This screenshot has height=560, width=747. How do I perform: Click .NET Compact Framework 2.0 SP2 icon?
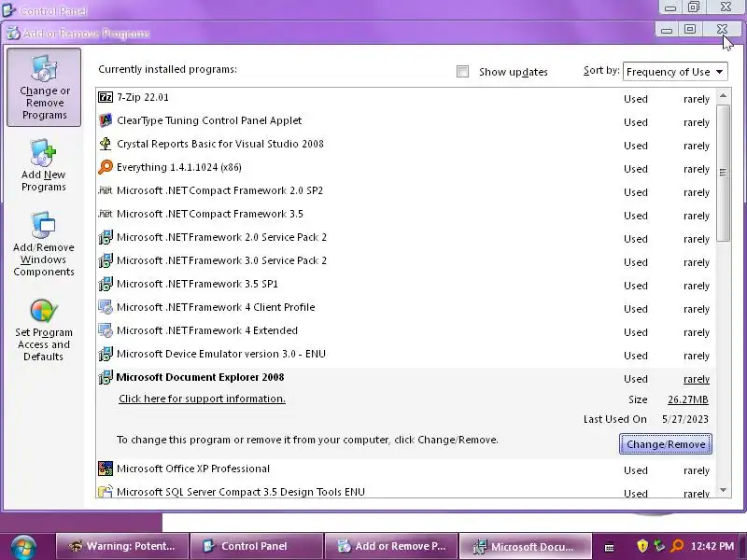pos(106,190)
